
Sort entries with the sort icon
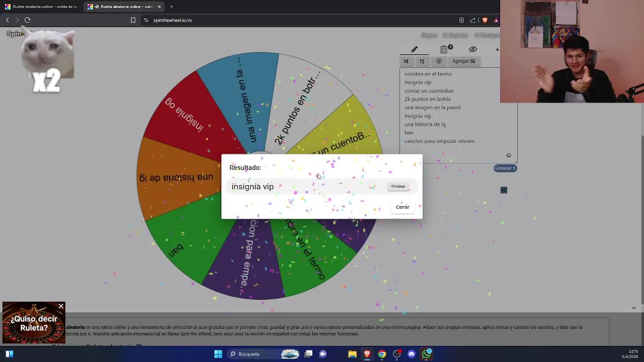point(422,61)
